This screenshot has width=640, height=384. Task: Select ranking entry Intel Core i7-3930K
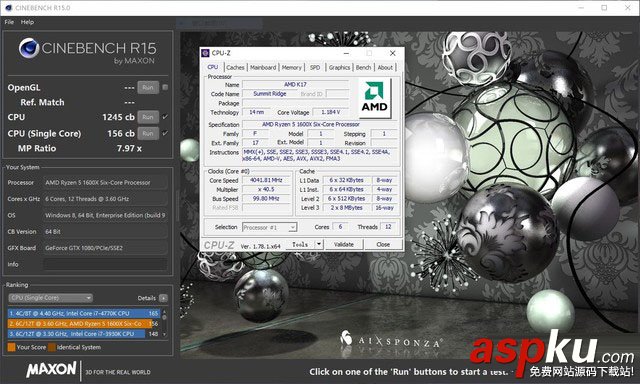[x=84, y=334]
